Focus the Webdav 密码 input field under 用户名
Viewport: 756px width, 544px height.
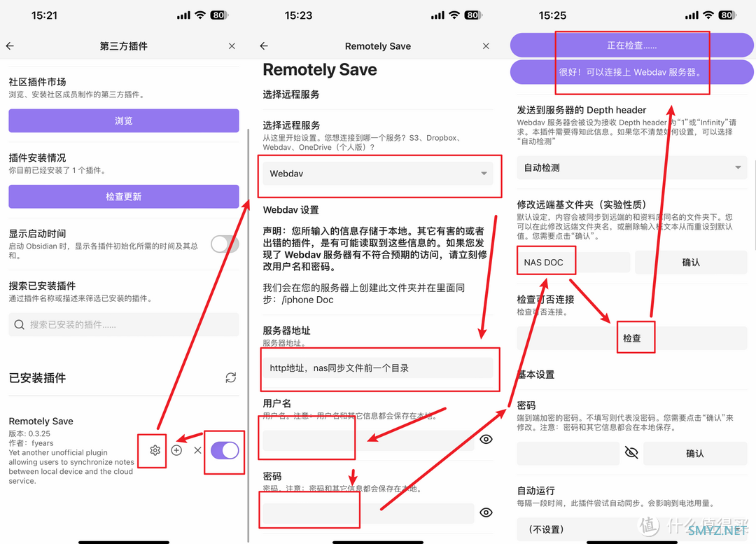click(x=368, y=513)
